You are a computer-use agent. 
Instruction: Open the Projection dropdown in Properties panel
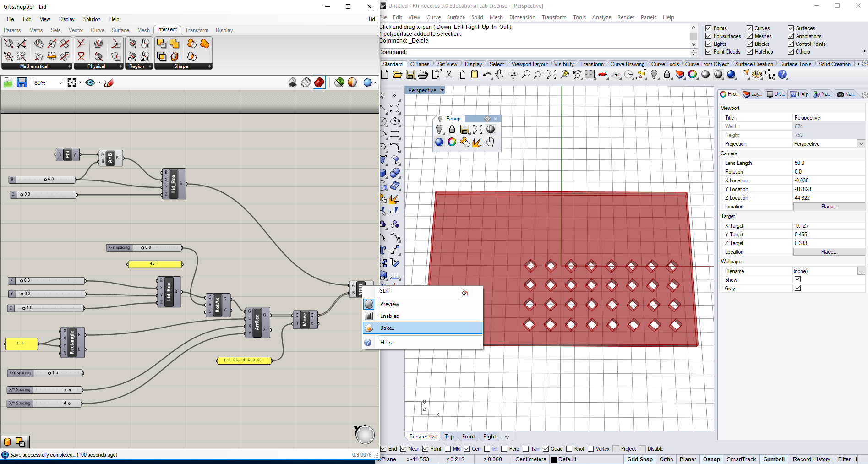(861, 144)
